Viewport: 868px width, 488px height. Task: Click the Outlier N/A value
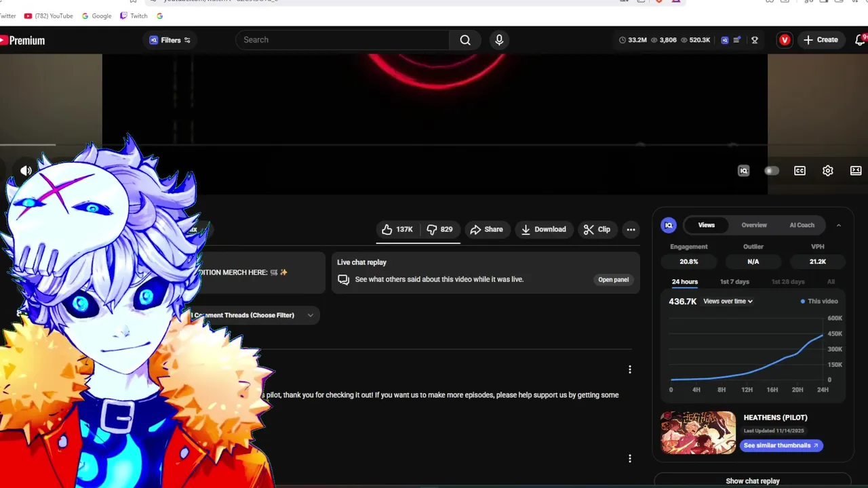(753, 262)
